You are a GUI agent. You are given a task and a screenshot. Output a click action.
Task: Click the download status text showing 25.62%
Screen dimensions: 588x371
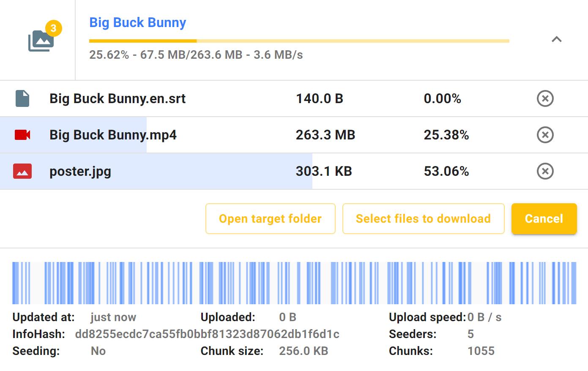(x=196, y=55)
